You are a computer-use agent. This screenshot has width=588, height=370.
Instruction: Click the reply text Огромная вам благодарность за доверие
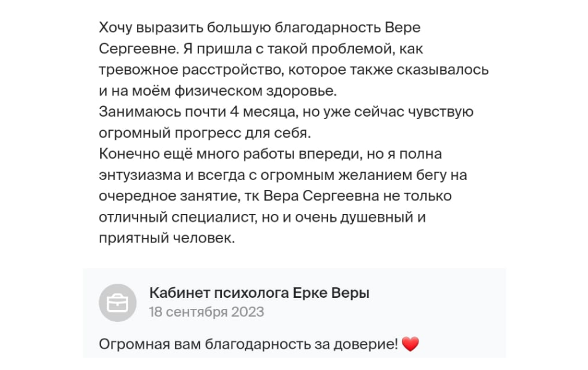pyautogui.click(x=248, y=343)
